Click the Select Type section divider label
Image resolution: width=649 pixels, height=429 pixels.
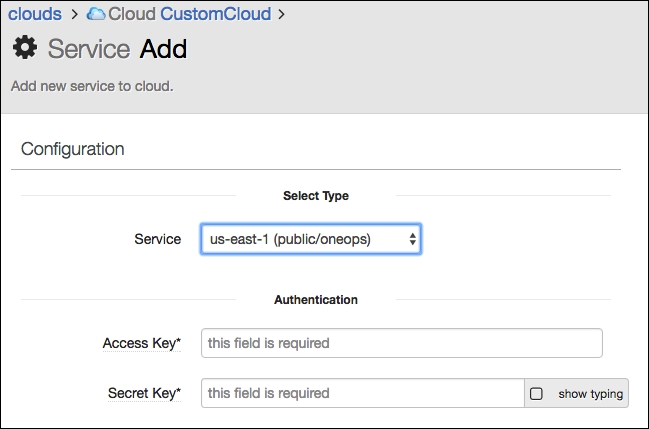316,195
